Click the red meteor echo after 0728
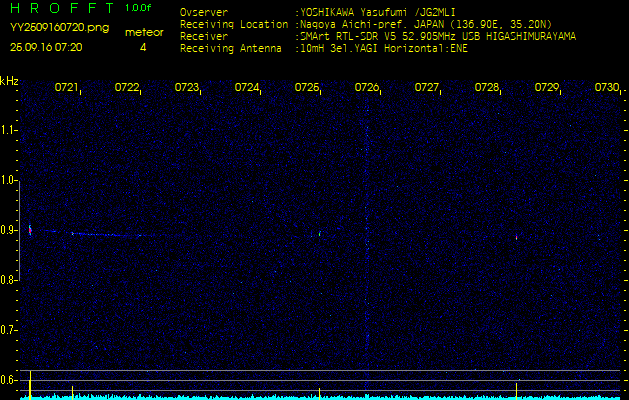629x400 pixels. click(516, 238)
